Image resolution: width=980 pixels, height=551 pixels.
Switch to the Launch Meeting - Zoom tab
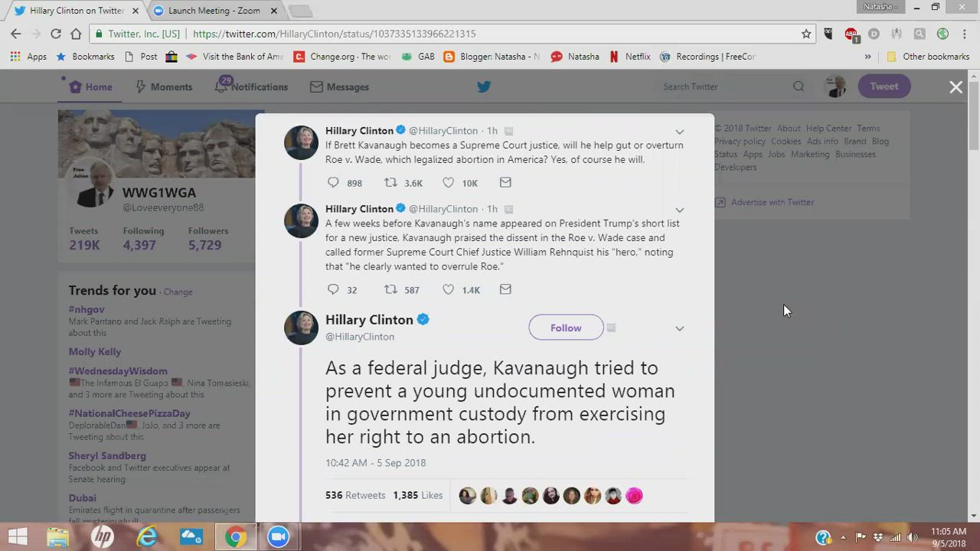[214, 11]
